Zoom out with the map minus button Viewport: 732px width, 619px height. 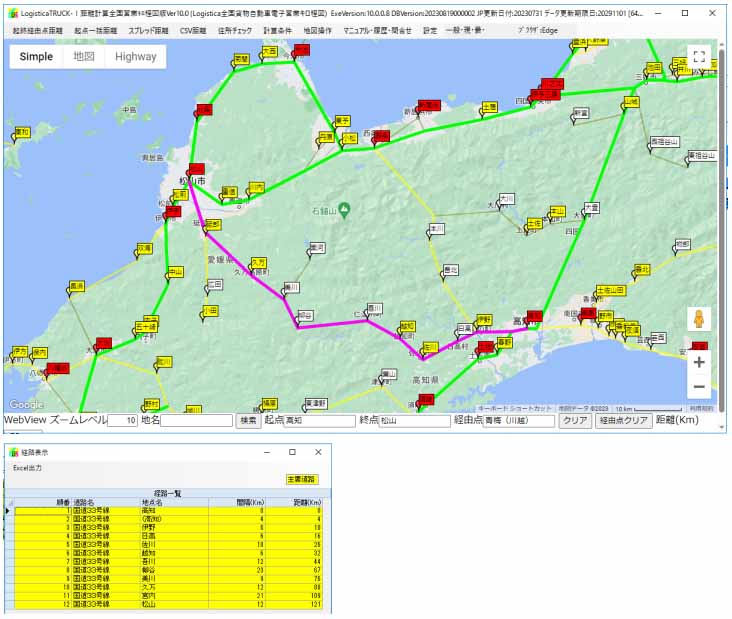coord(699,386)
